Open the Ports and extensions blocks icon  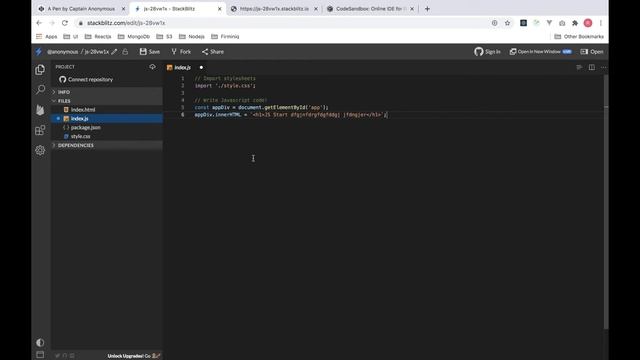pos(40,130)
